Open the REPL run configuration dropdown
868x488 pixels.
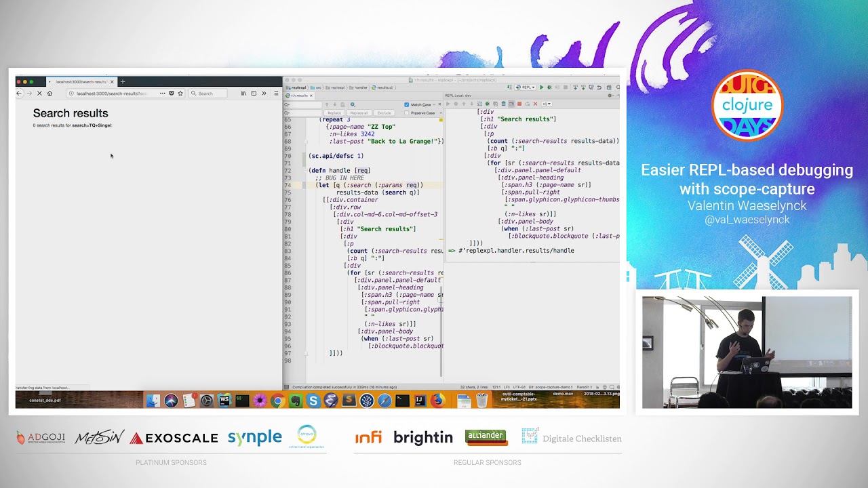[525, 87]
